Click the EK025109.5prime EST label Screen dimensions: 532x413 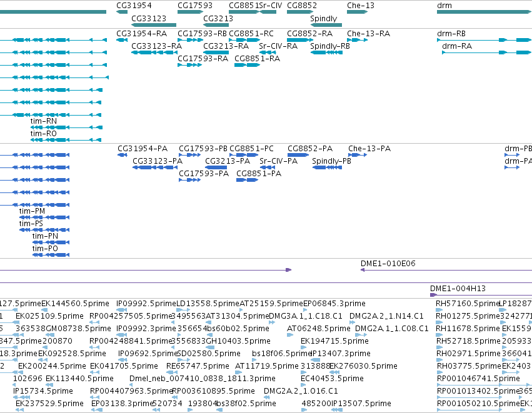click(49, 316)
